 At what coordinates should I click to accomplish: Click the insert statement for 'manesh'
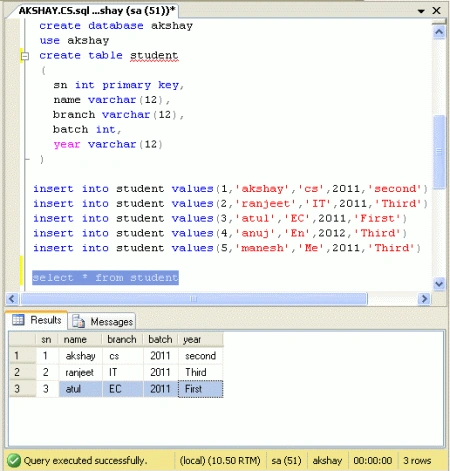[227, 248]
